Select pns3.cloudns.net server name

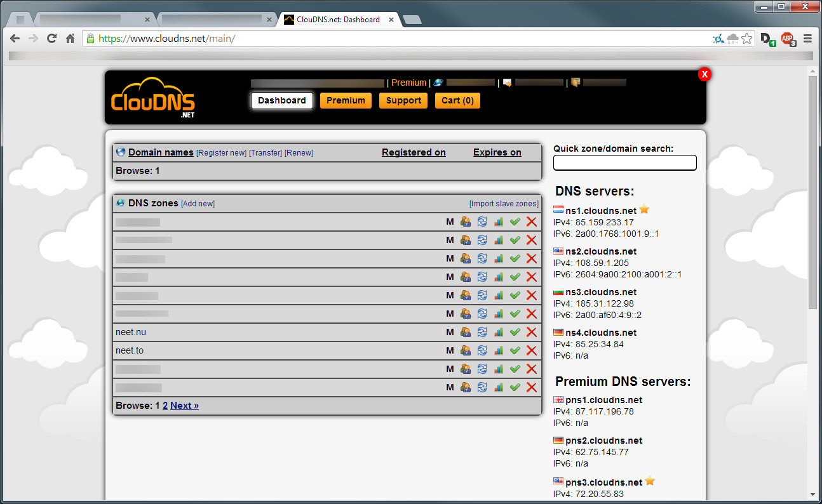(603, 482)
